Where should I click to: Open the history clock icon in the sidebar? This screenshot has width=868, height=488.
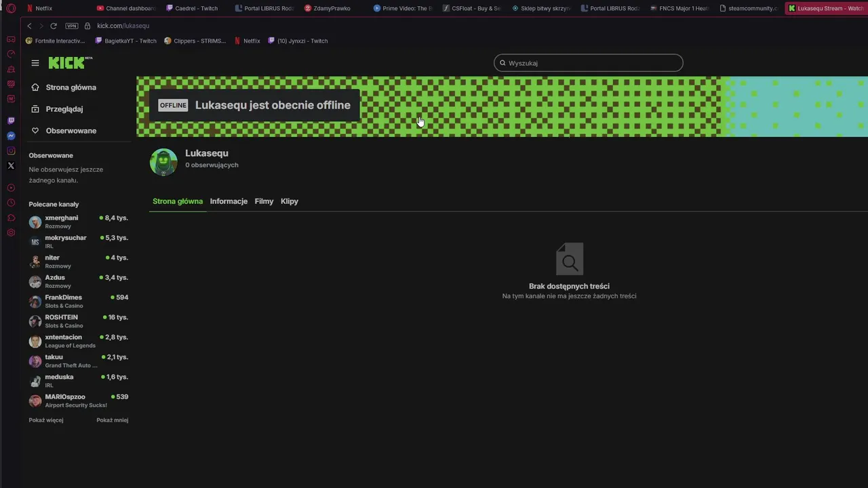11,203
